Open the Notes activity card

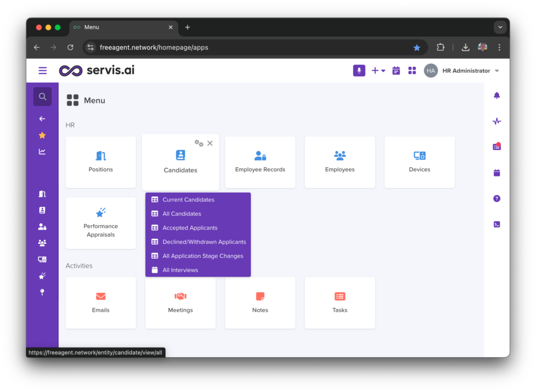(x=260, y=303)
